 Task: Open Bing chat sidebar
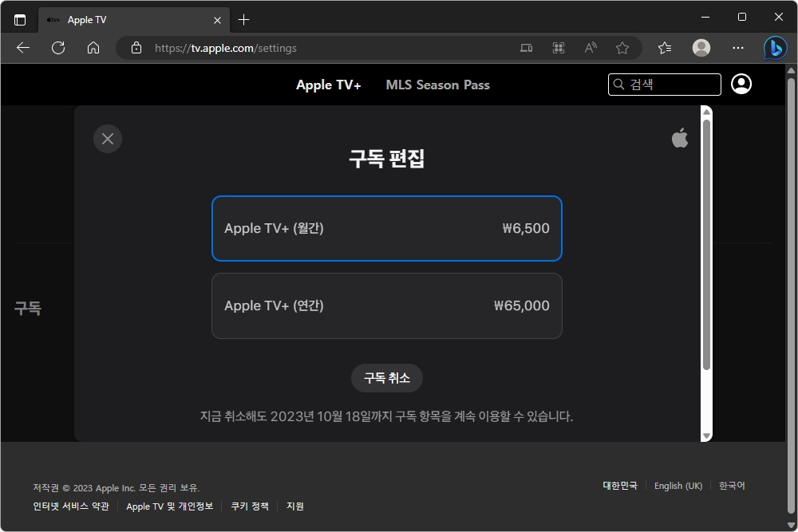(x=776, y=49)
